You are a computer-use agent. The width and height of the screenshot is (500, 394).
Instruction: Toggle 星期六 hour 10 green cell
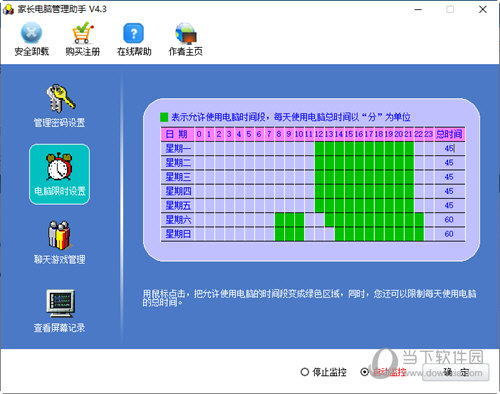pos(299,220)
